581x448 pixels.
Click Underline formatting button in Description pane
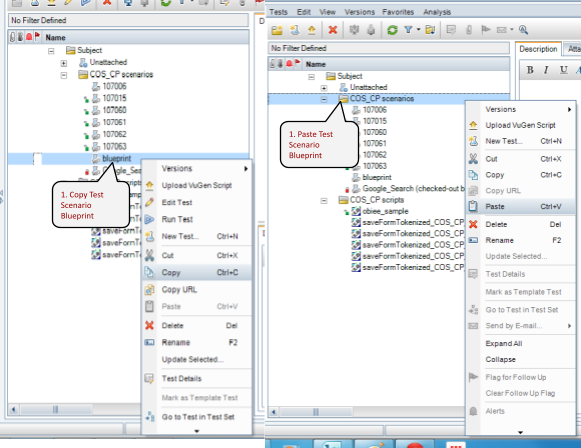click(563, 70)
